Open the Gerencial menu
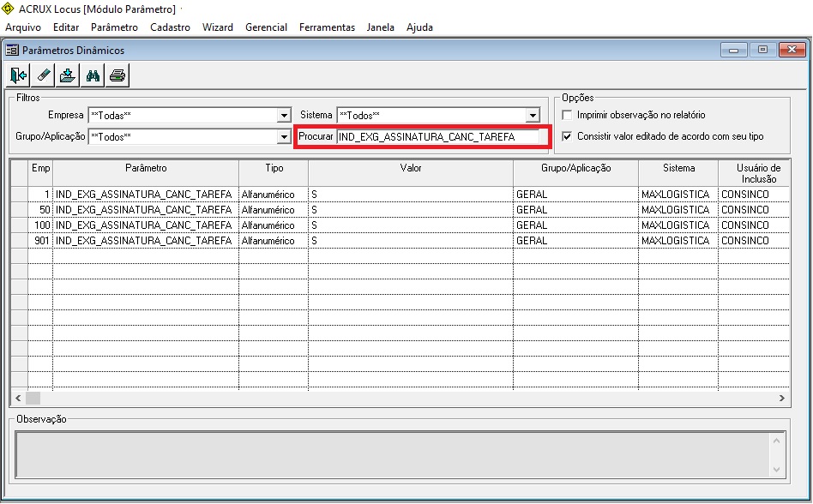The image size is (813, 504). 266,27
